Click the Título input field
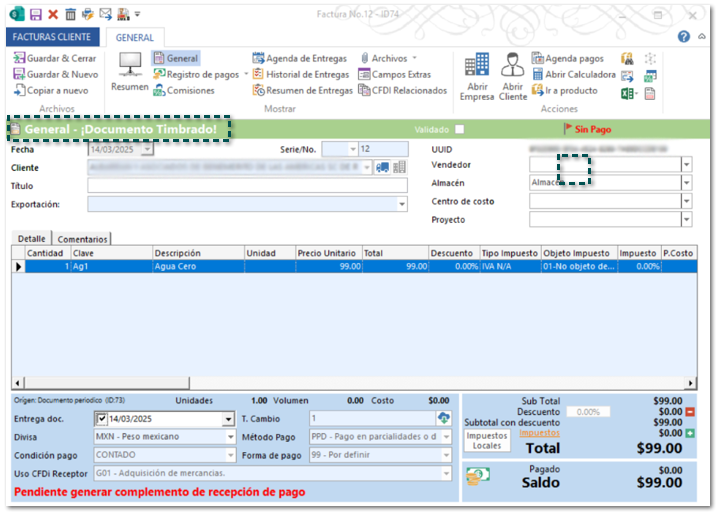Image resolution: width=719 pixels, height=515 pixels. tap(247, 186)
